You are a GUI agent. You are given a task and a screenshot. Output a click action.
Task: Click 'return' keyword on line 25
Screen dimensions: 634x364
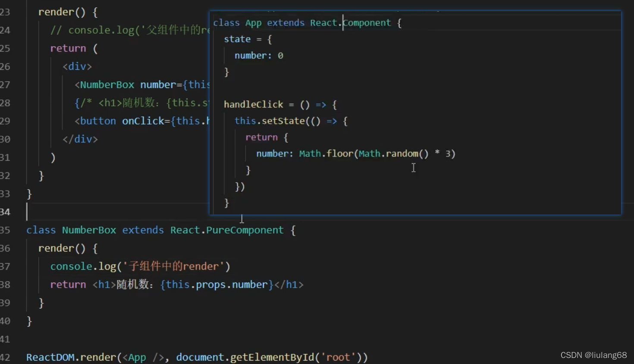(68, 48)
